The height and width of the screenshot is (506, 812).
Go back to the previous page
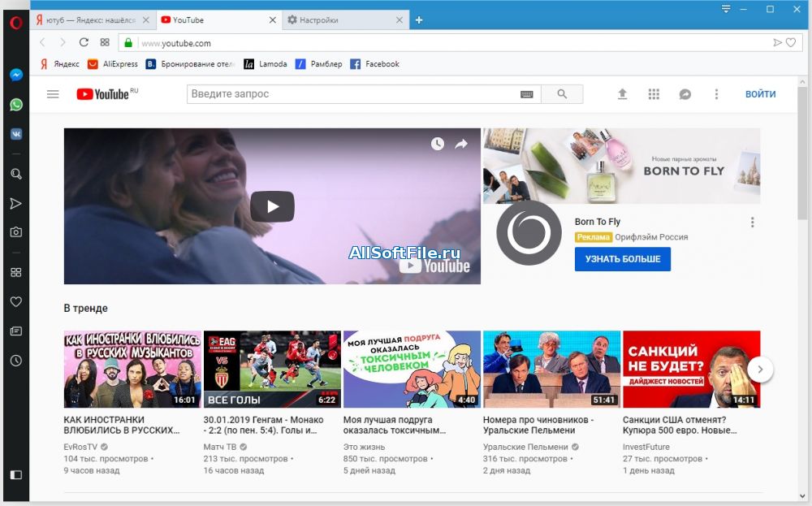(42, 42)
